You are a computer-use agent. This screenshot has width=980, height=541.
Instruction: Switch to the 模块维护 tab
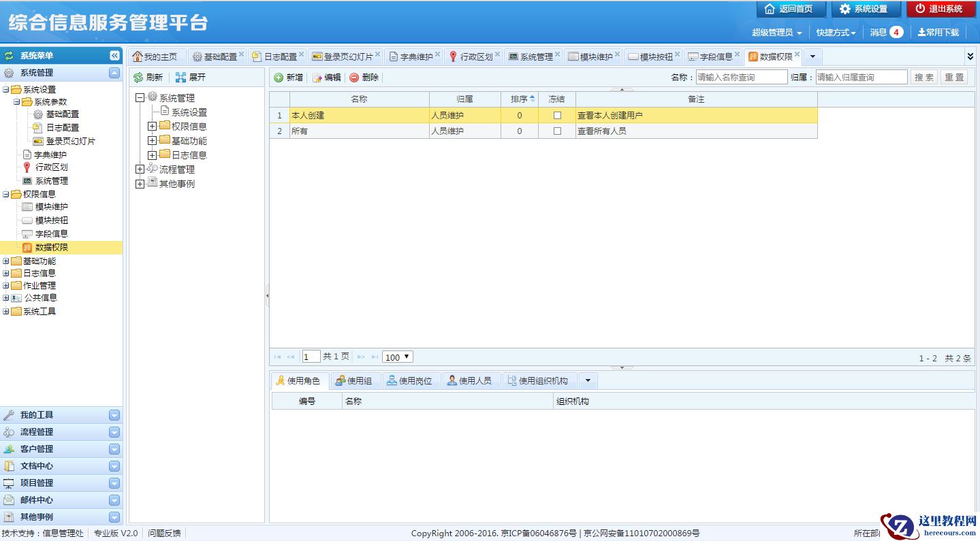coord(590,56)
